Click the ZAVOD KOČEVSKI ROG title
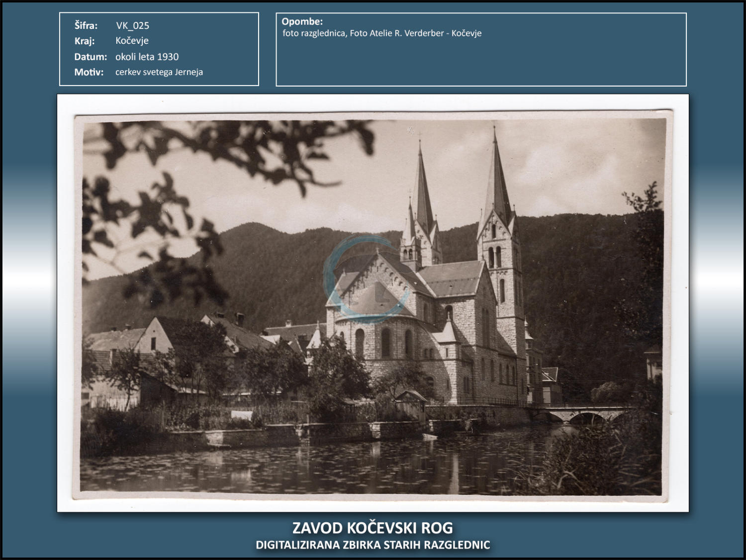Image resolution: width=746 pixels, height=560 pixels. [373, 528]
